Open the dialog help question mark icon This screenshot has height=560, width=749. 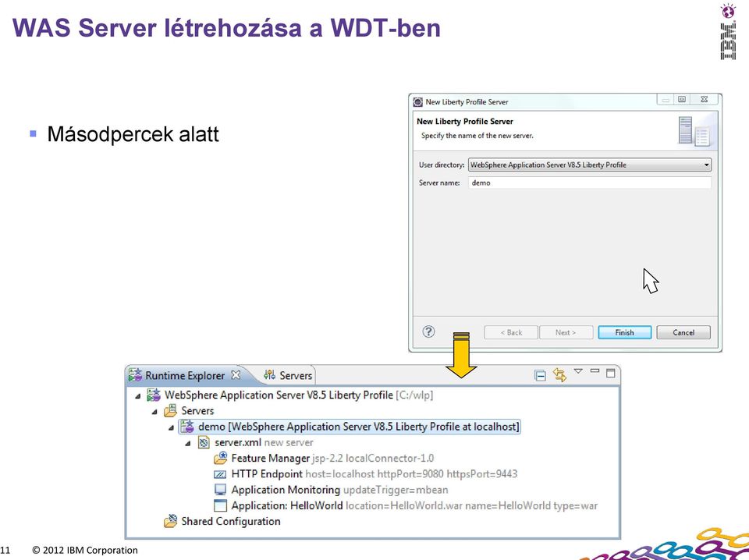pyautogui.click(x=428, y=331)
